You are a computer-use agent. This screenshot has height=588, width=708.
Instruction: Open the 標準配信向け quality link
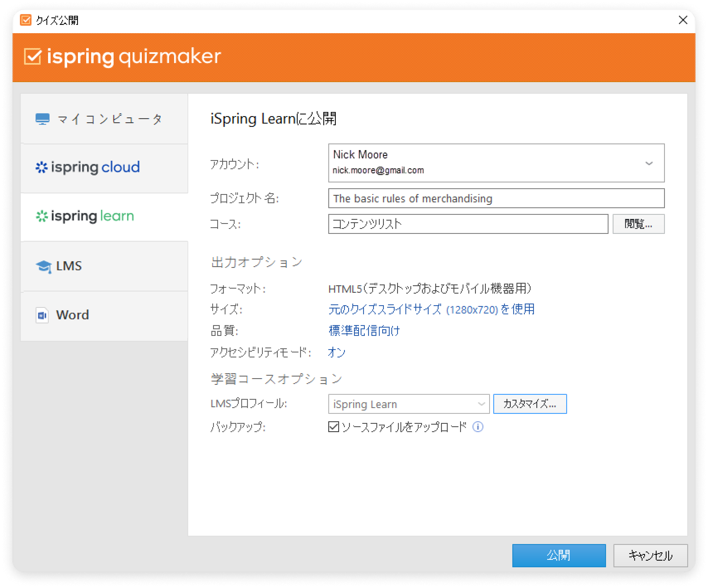click(x=364, y=331)
